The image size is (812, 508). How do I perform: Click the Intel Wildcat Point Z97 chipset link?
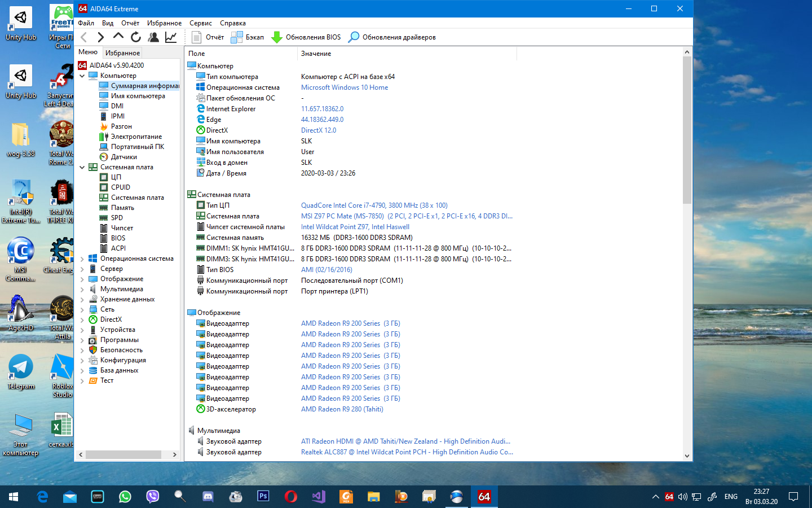(355, 227)
